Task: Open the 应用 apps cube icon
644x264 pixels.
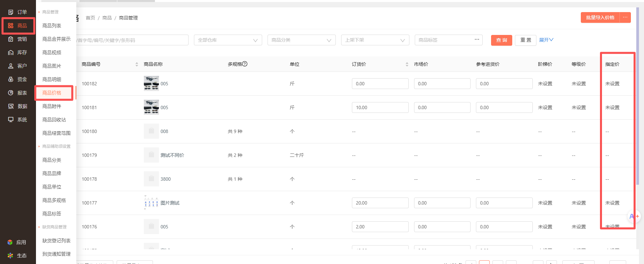Action: point(10,242)
